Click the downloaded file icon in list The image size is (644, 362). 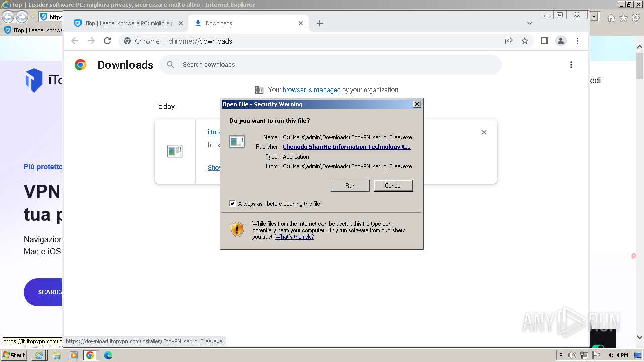click(175, 151)
